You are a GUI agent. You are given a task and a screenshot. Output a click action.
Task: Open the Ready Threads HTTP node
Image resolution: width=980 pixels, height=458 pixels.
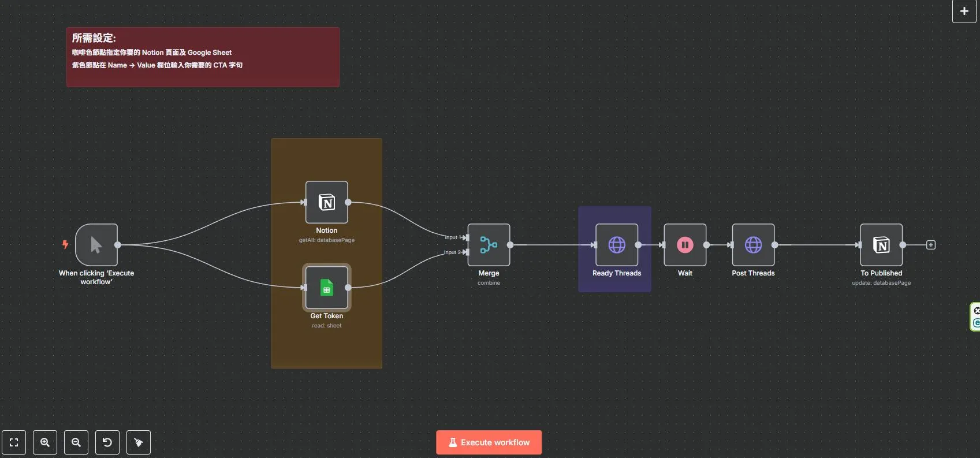pyautogui.click(x=616, y=245)
